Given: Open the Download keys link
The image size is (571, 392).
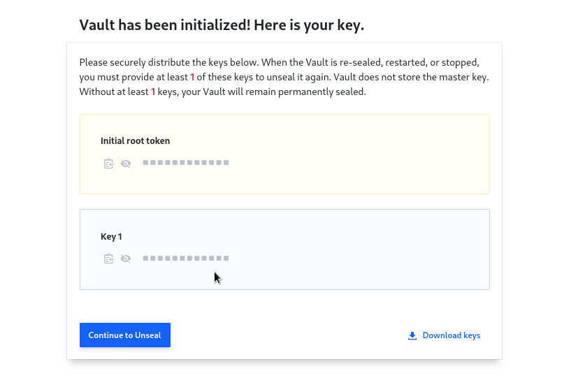Looking at the screenshot, I should point(444,335).
